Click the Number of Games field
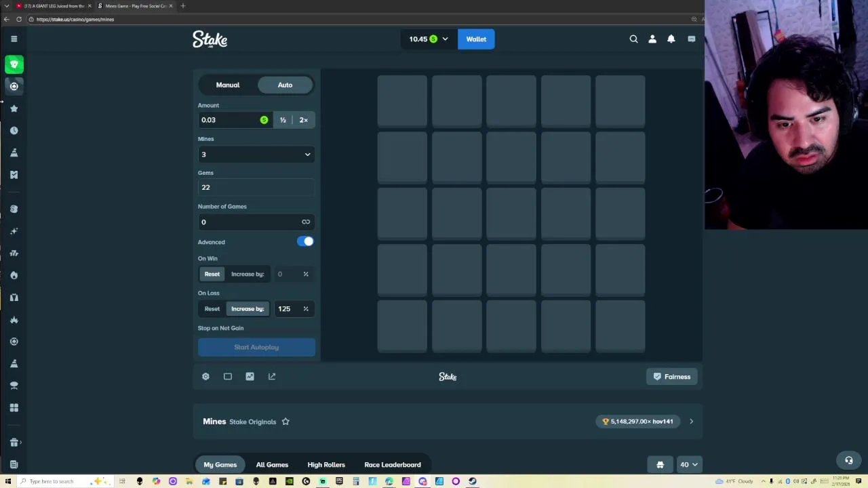Image resolution: width=868 pixels, height=488 pixels. tap(256, 222)
